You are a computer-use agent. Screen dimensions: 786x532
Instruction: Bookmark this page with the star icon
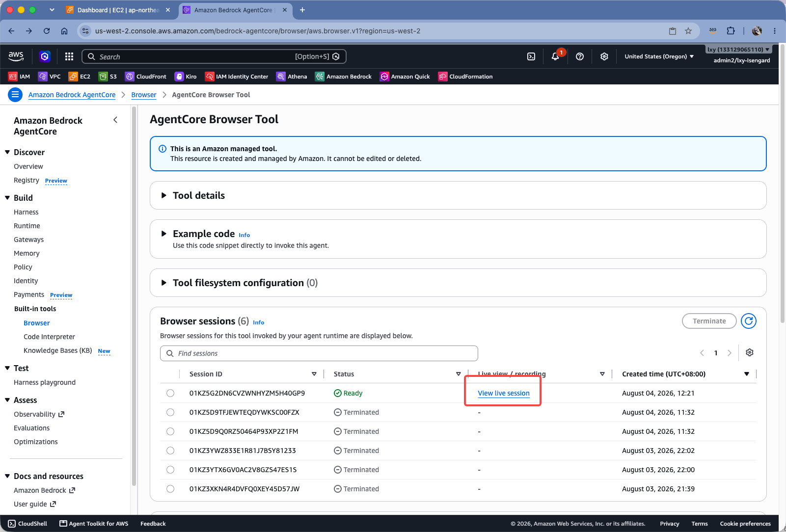[688, 31]
